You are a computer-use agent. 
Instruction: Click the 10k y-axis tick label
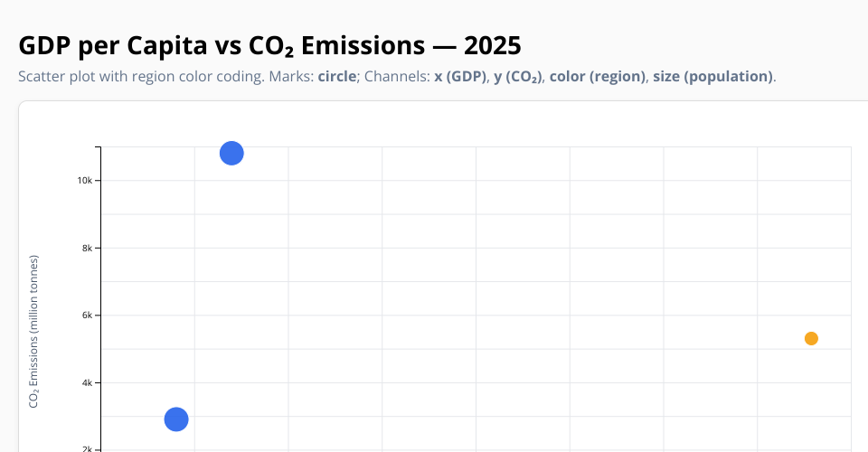click(85, 181)
